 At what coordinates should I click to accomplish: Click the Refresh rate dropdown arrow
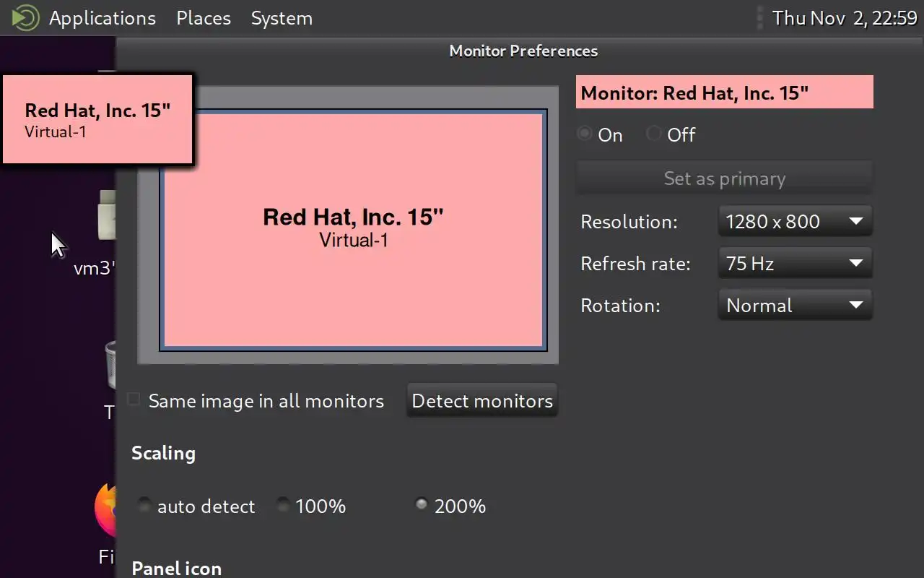coord(856,263)
